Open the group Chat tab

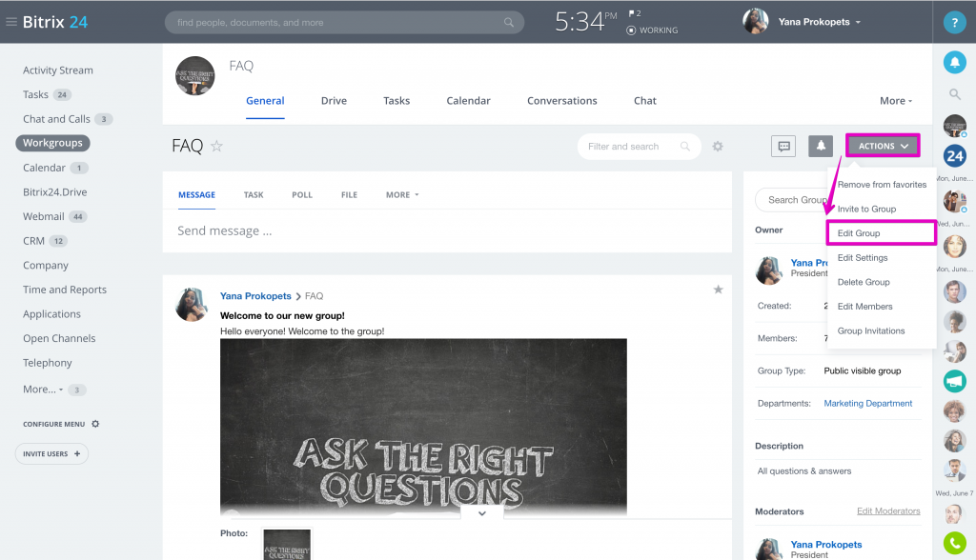point(645,101)
